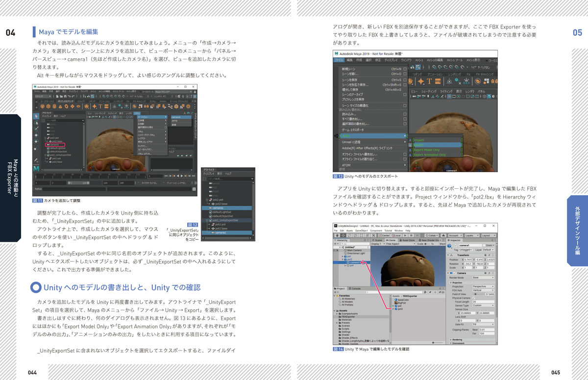Select the Hand tool in Unity toolbar

click(x=338, y=235)
